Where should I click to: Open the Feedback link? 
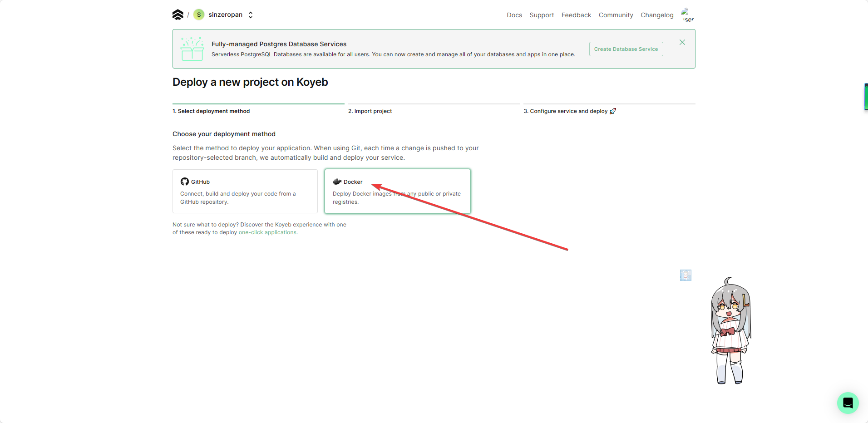click(x=576, y=15)
